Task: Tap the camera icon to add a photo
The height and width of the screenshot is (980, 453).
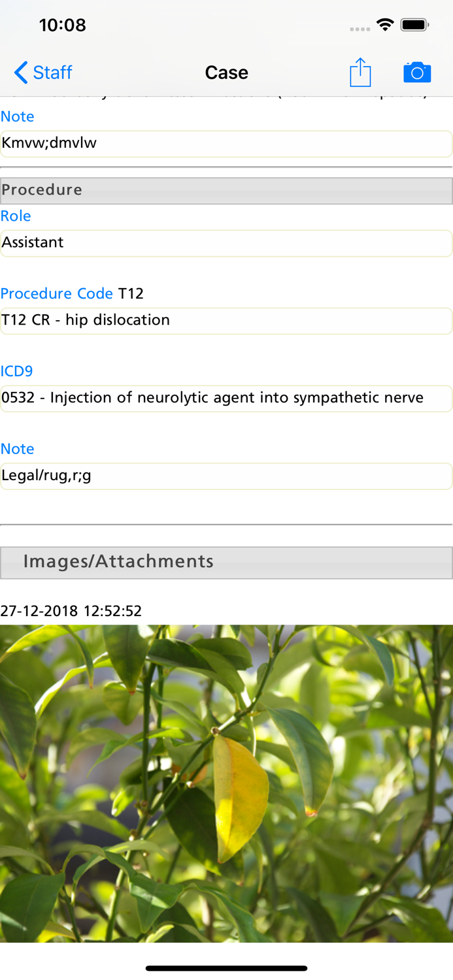Action: (418, 72)
